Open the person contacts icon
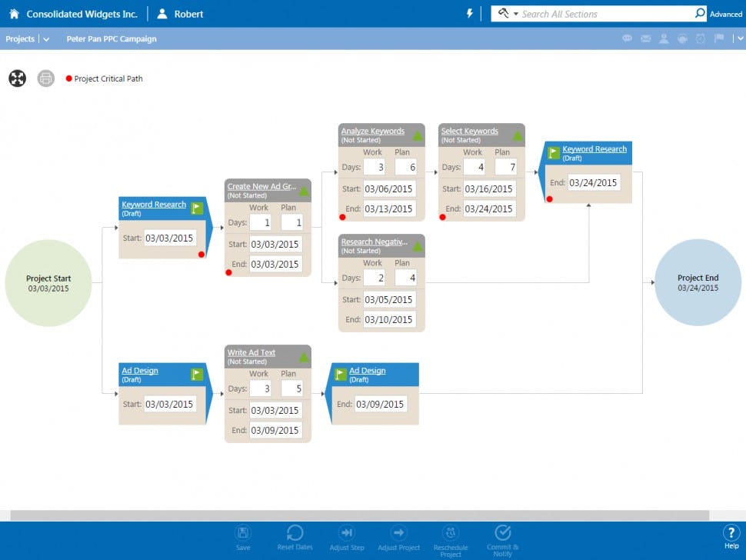This screenshot has width=746, height=560. click(664, 38)
